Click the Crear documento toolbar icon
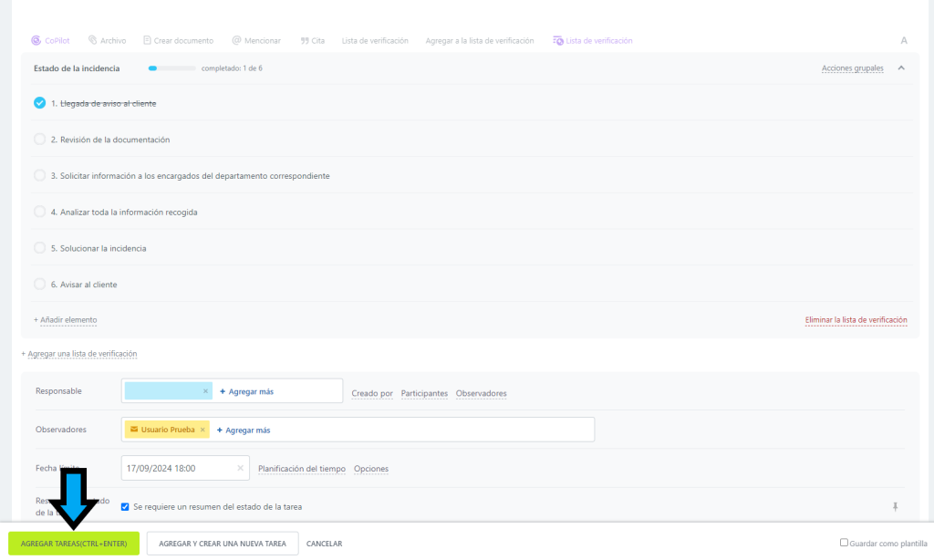Screen dimensions: 934x560 (147, 41)
